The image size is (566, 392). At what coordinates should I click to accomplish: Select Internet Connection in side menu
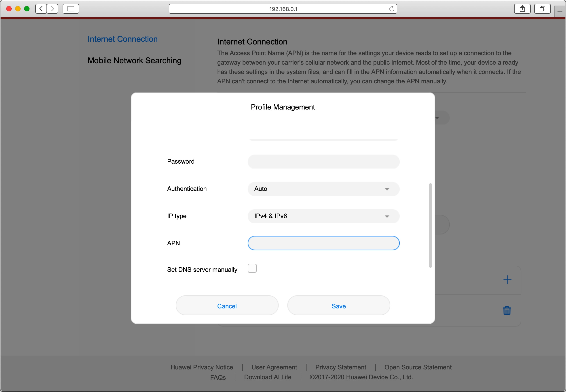[x=122, y=39]
